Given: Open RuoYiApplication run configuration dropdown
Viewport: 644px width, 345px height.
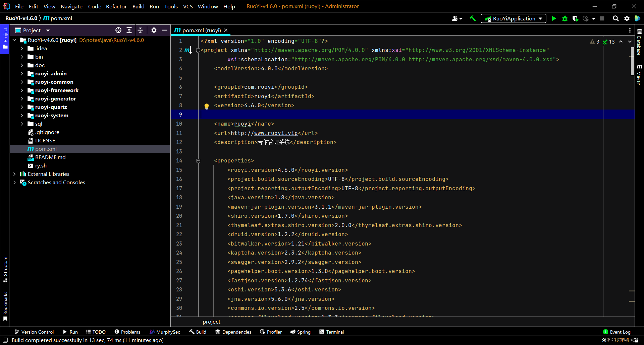Looking at the screenshot, I should pos(514,18).
